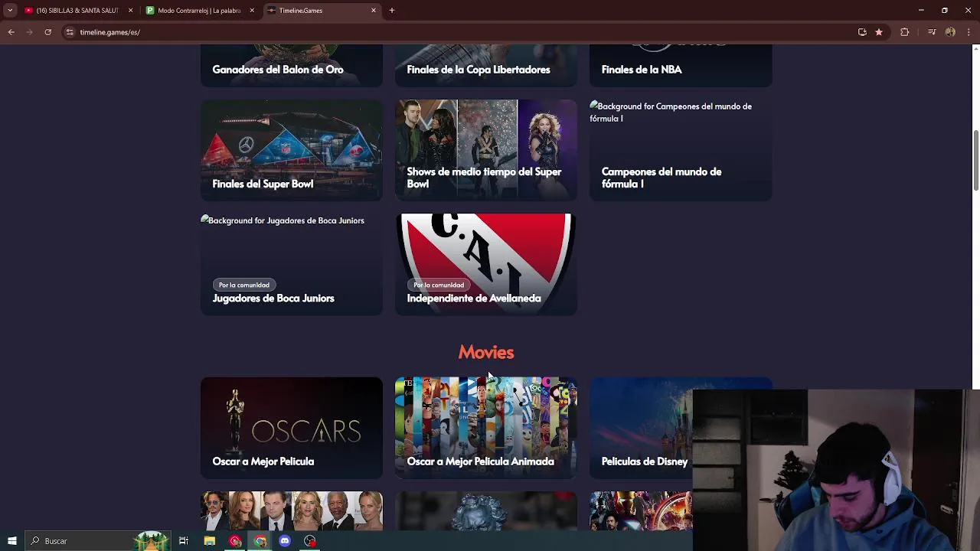Viewport: 980px width, 551px height.
Task: Open Chrome from the taskbar
Action: [260, 541]
